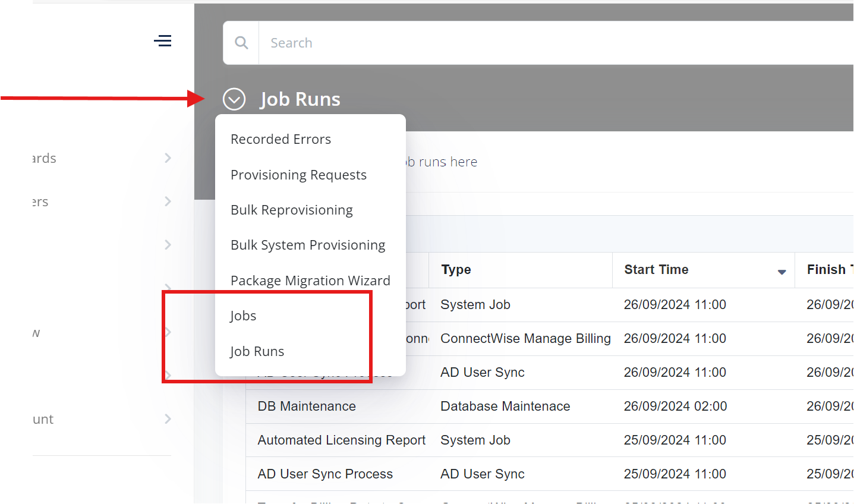The image size is (854, 504).
Task: Open Bulk System Provisioning
Action: coord(308,244)
